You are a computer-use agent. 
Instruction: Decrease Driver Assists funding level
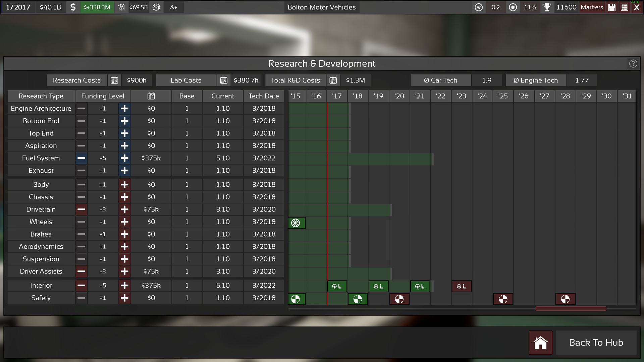81,271
